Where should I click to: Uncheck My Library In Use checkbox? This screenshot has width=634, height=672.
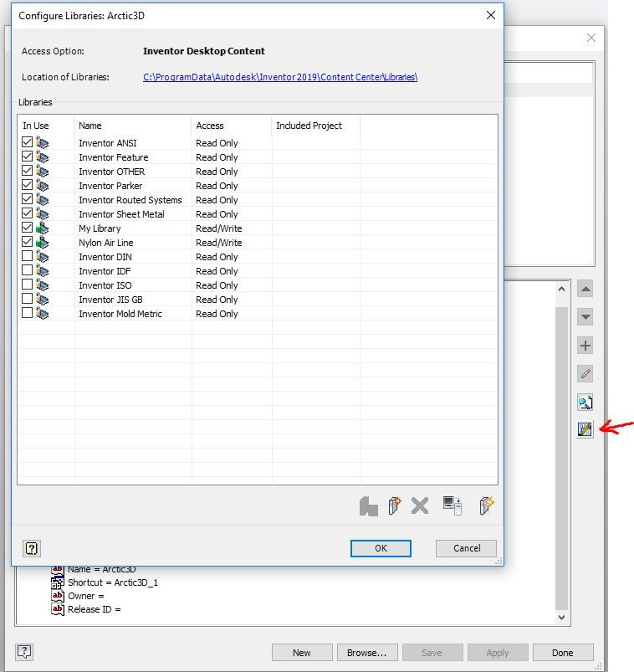pos(27,227)
